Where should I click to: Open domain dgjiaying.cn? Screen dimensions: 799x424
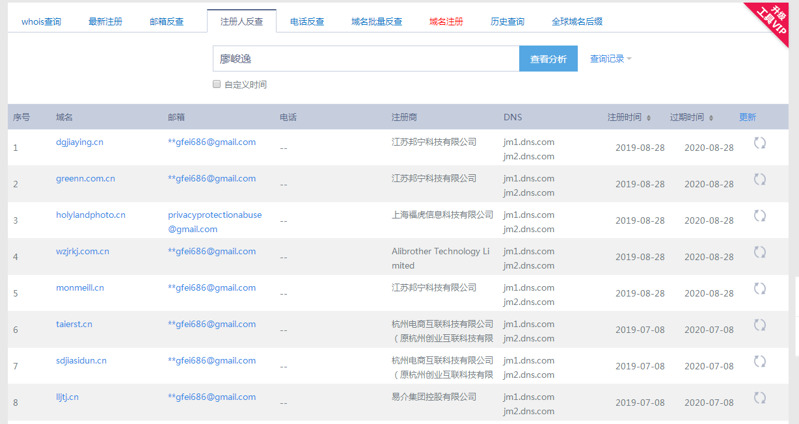pyautogui.click(x=79, y=142)
